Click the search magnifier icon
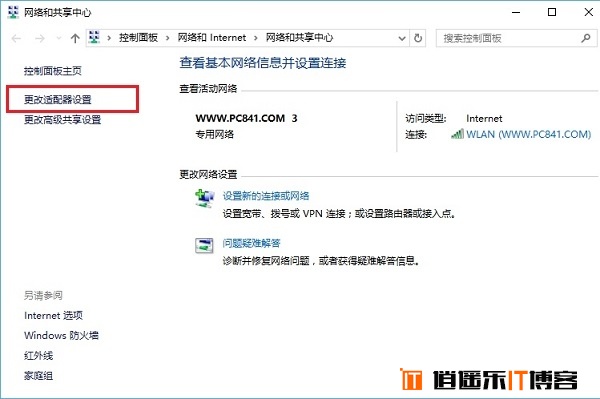This screenshot has height=399, width=600. tap(586, 38)
